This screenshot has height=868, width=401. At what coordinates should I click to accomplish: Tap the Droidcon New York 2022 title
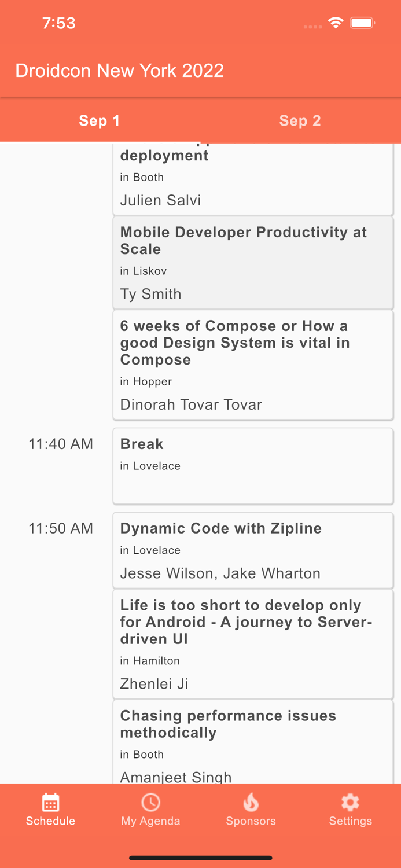(x=119, y=70)
